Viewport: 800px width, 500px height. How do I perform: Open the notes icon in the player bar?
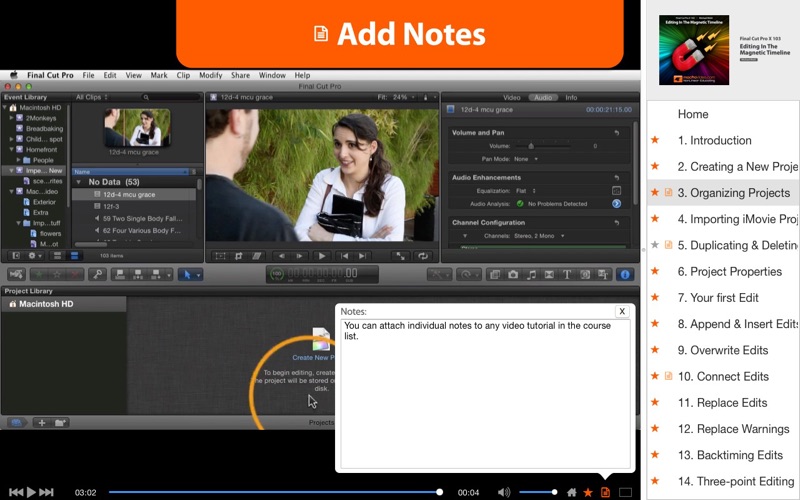coord(605,492)
